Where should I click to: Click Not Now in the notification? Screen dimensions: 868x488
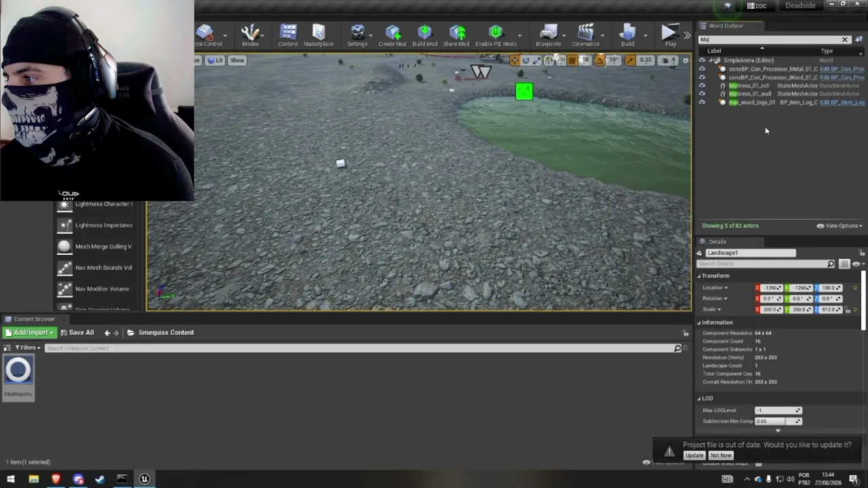point(721,455)
